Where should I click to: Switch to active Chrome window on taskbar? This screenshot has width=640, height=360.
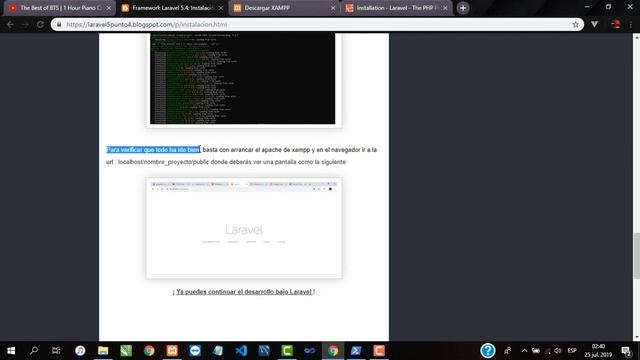pyautogui.click(x=333, y=351)
